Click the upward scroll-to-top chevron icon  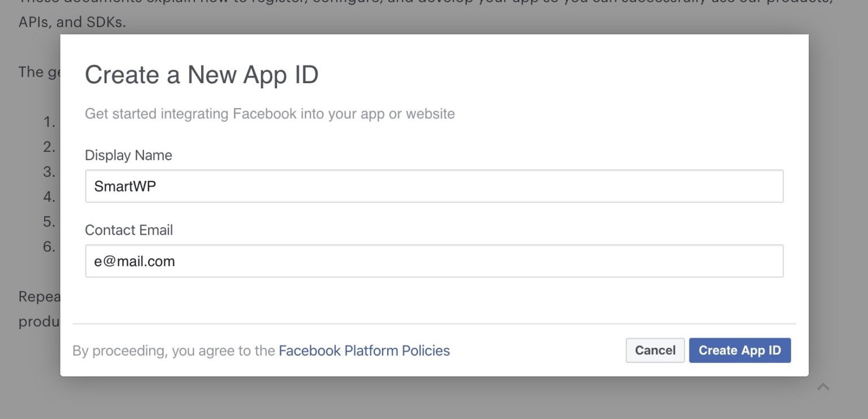coord(823,386)
